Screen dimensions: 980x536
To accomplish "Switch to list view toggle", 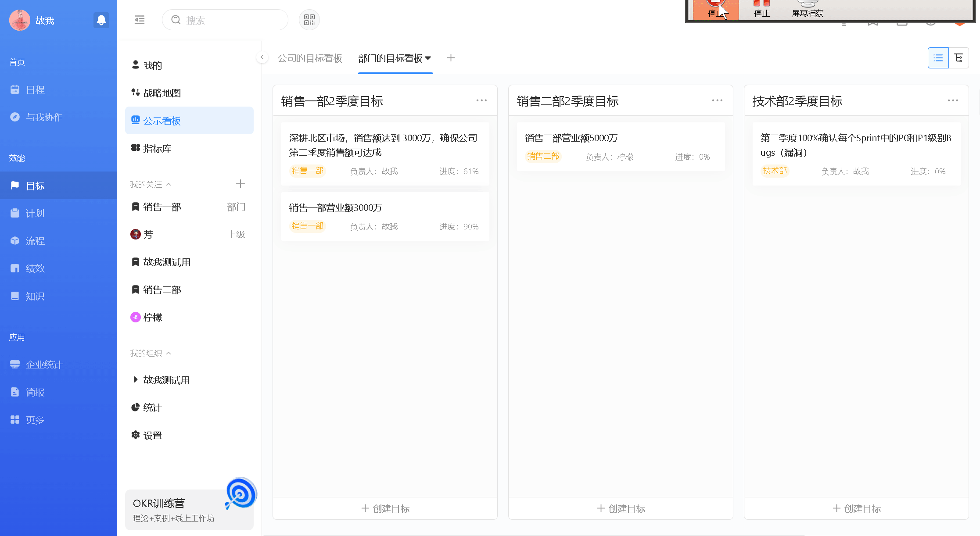I will pos(938,58).
